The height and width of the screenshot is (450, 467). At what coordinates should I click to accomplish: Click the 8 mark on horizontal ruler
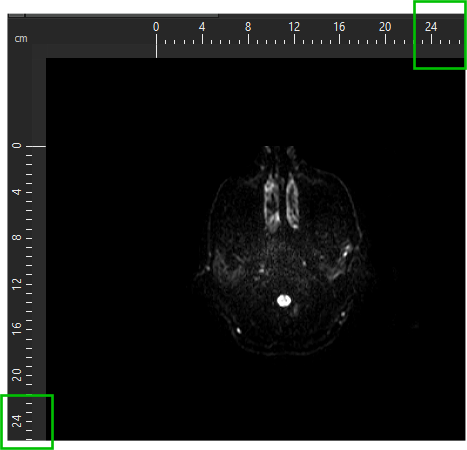tap(248, 27)
